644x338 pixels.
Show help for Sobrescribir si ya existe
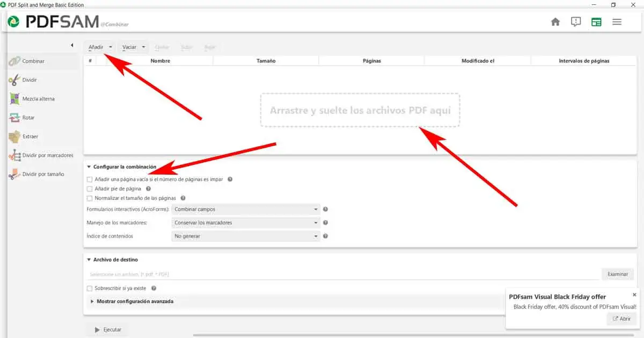coord(153,289)
